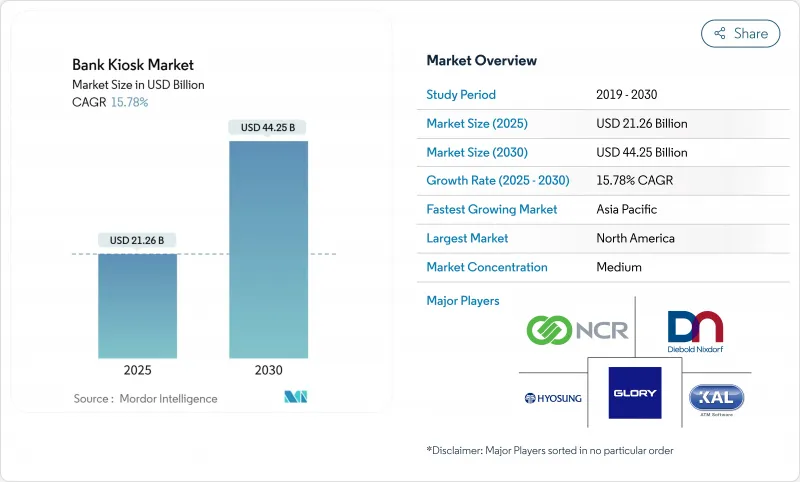Click the USD 21.26 B bar label
Viewport: 800px width, 482px height.
pos(138,240)
